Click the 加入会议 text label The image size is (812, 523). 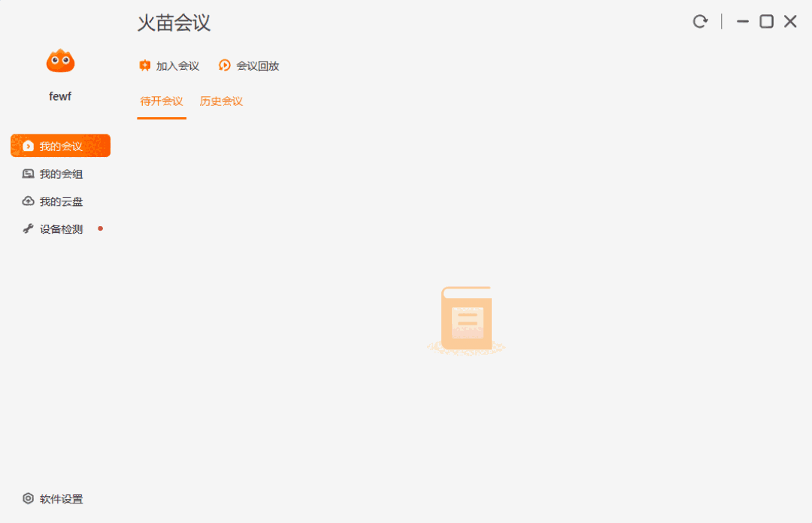point(178,65)
